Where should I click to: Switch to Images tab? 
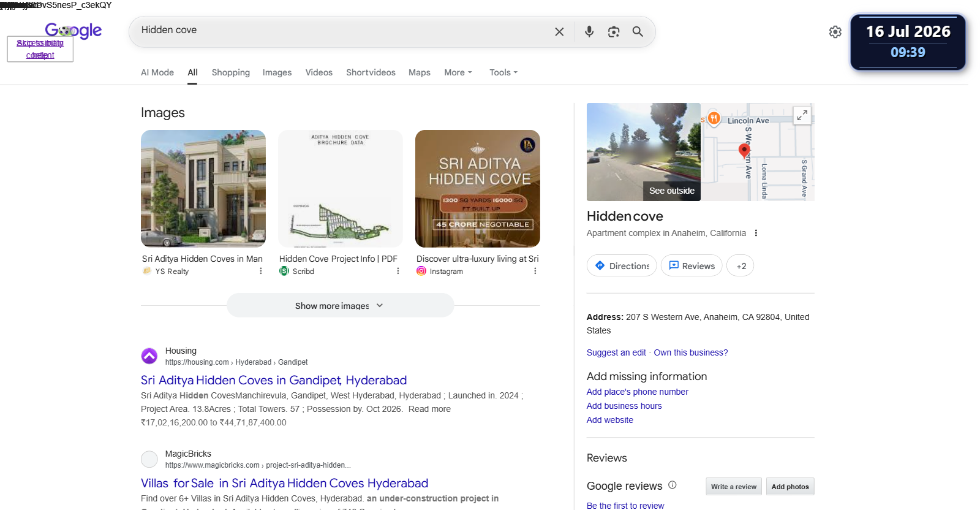pos(277,72)
